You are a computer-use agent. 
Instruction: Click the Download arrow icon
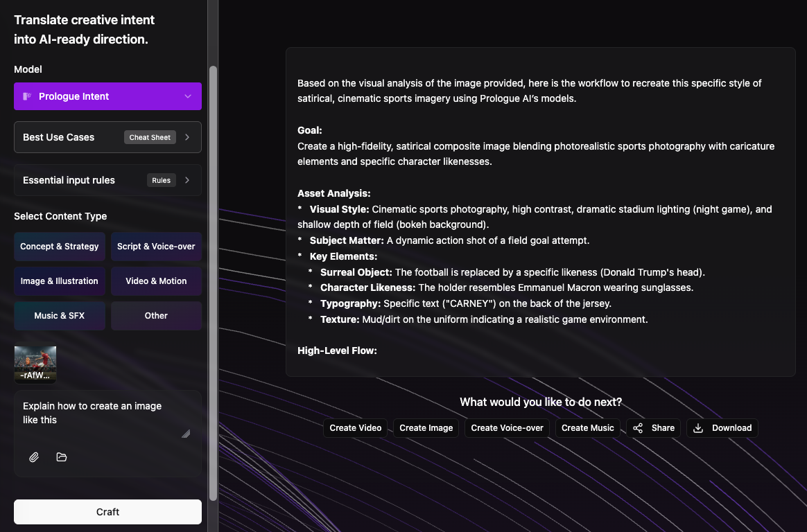click(698, 428)
